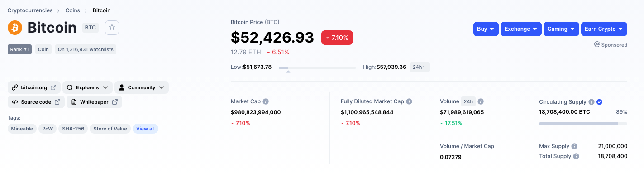Click the orange Bitcoin logo icon
The width and height of the screenshot is (644, 178).
(15, 28)
